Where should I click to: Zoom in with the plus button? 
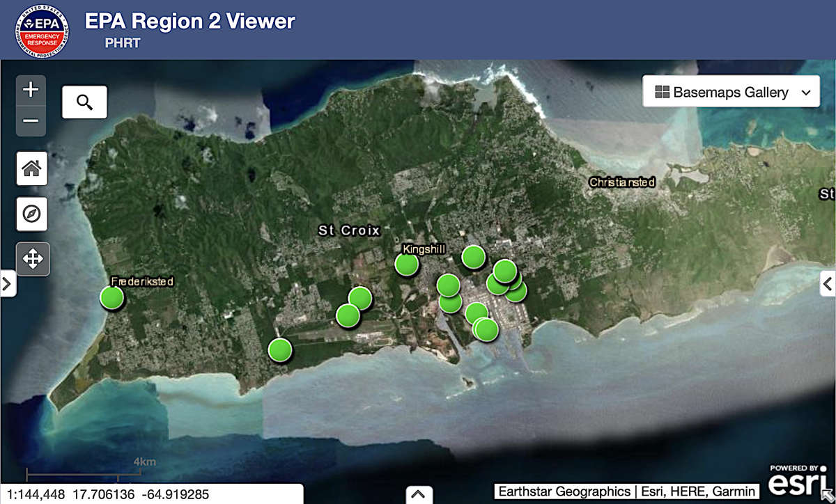[31, 90]
